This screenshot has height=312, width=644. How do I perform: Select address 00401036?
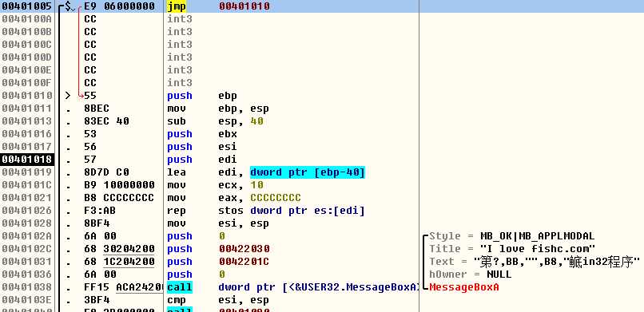[26, 274]
